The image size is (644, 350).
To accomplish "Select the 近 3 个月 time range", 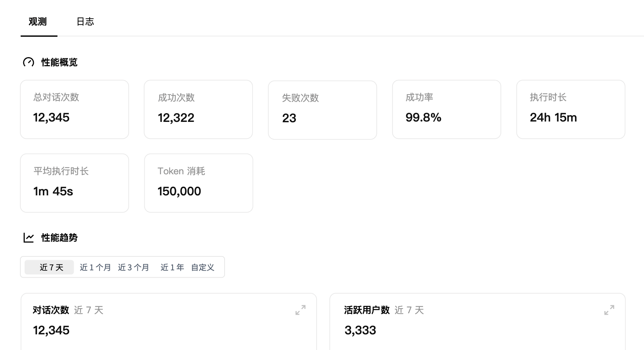I will pyautogui.click(x=133, y=267).
